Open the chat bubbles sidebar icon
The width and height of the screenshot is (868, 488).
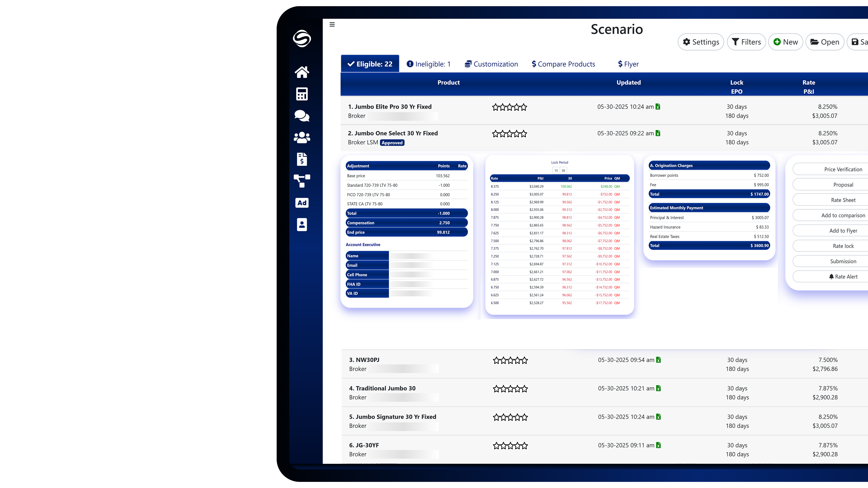coord(302,116)
